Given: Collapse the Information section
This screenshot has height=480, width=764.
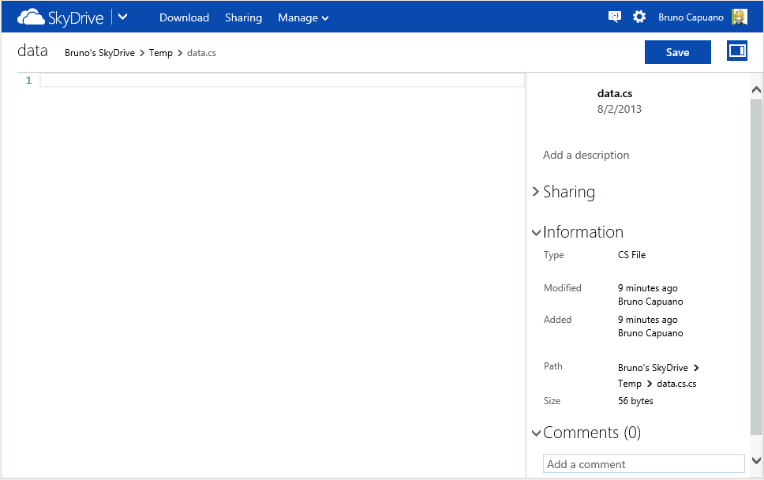Looking at the screenshot, I should pyautogui.click(x=537, y=232).
